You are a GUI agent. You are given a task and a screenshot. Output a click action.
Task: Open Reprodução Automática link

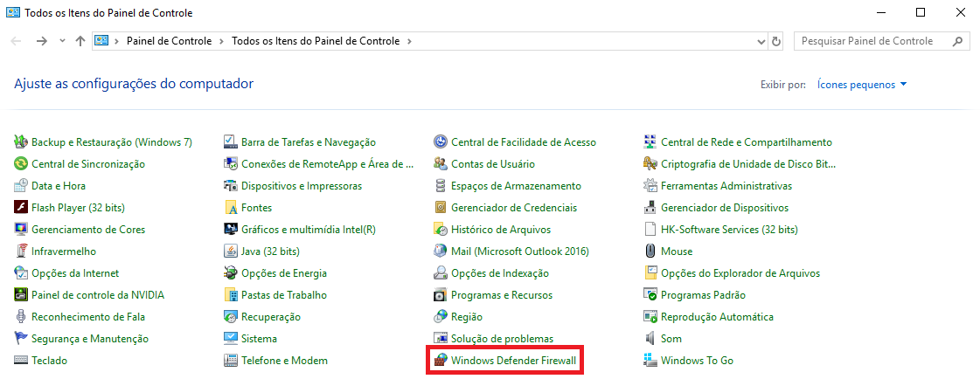click(x=717, y=317)
